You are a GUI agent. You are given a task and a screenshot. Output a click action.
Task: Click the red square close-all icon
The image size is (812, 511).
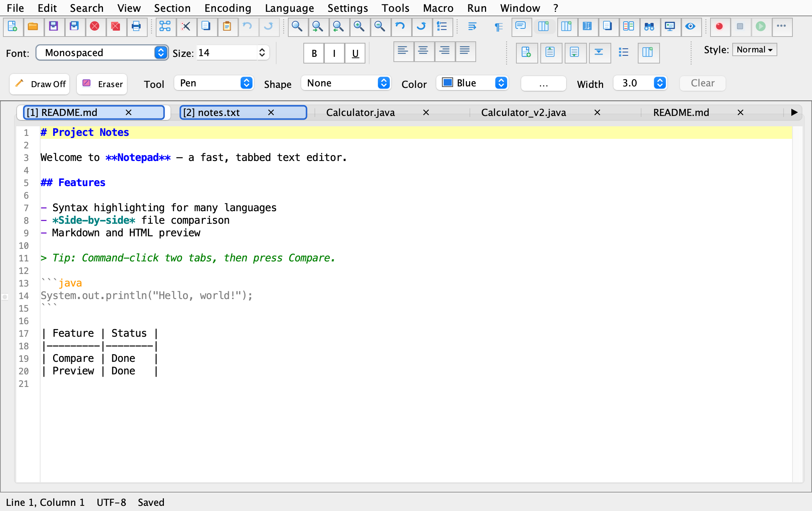pos(116,27)
